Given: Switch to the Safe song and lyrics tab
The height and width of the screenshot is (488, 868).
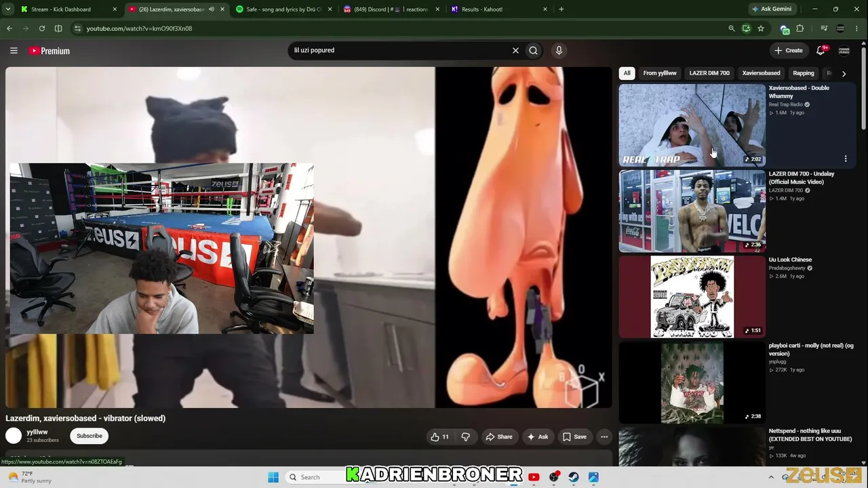Looking at the screenshot, I should (x=283, y=9).
